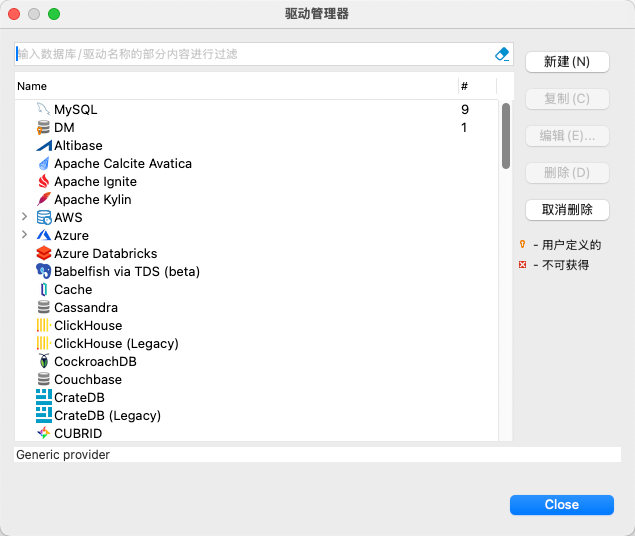
Task: Click the MySQL connection count 9
Action: click(465, 109)
